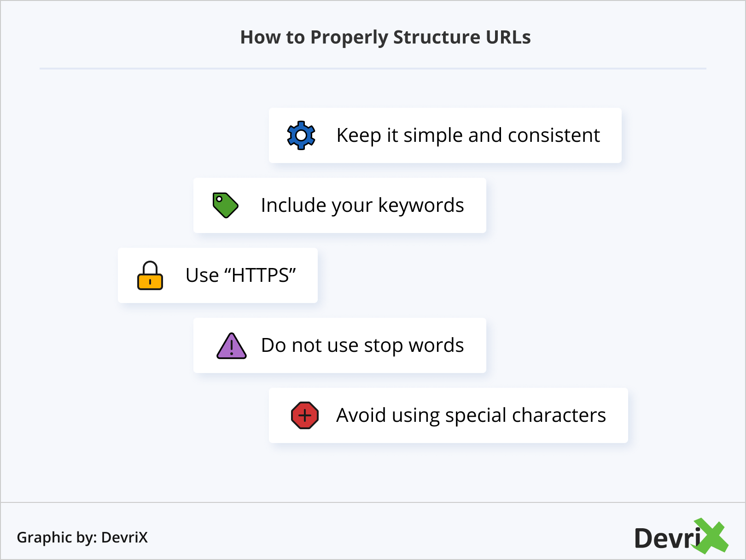Image resolution: width=746 pixels, height=560 pixels.
Task: Select the "Include your keywords" label
Action: [x=362, y=205]
